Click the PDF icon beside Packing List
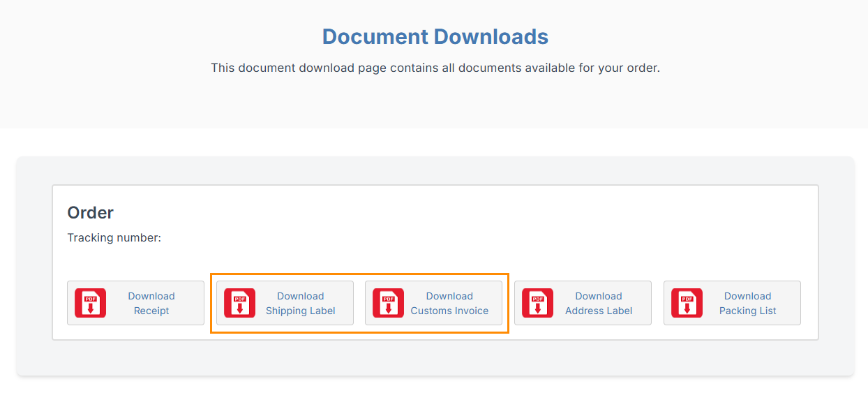Viewport: 868px width, 393px height. tap(687, 303)
